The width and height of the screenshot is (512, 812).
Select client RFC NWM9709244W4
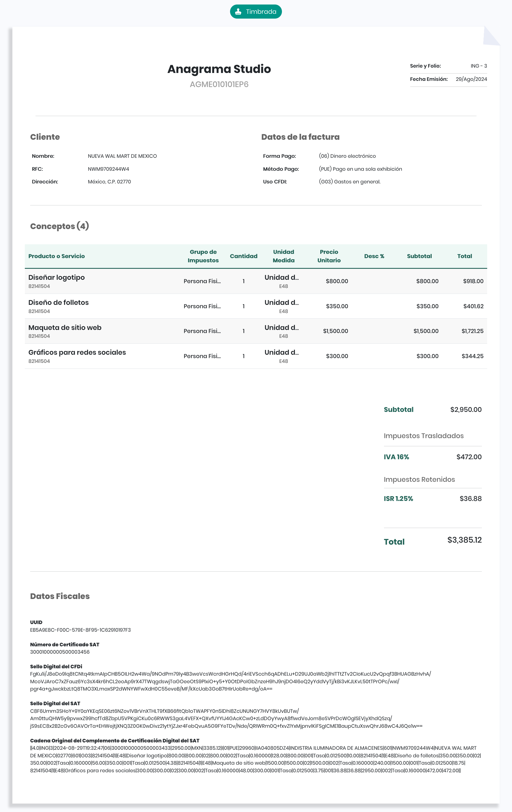click(x=108, y=169)
